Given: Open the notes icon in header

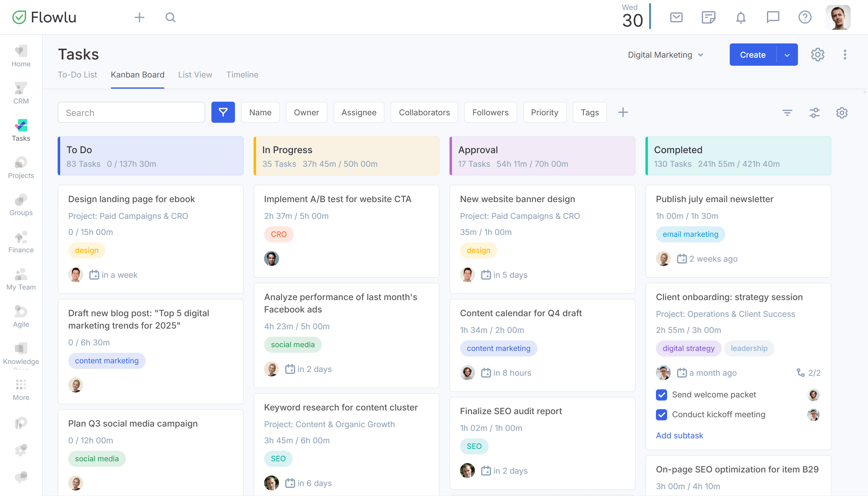Looking at the screenshot, I should (x=708, y=17).
